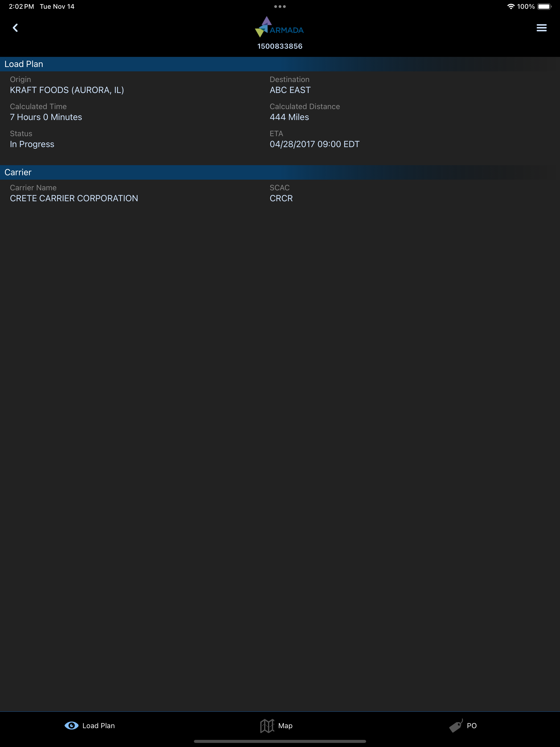
Task: Tap the home indicator bar
Action: pos(280,741)
